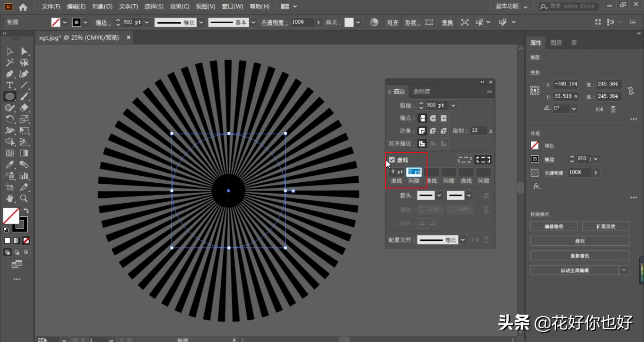
Task: Open the zoom level 25% dropdown
Action: click(64, 339)
